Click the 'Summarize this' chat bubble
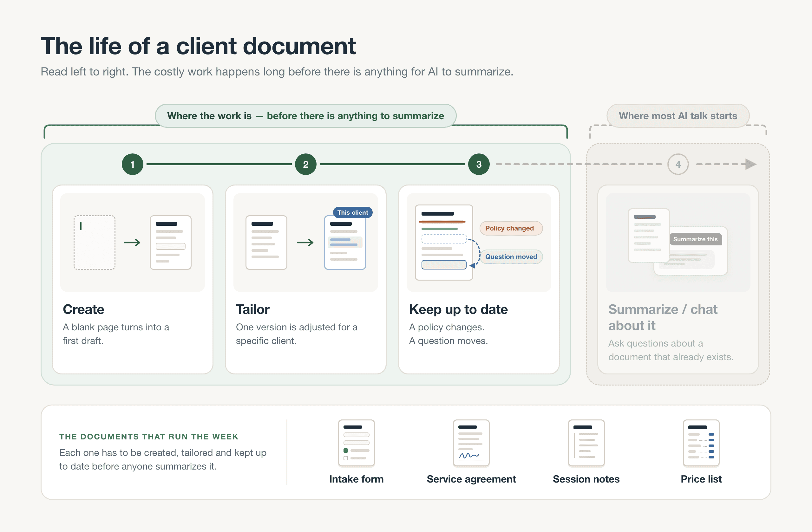 [x=695, y=239]
